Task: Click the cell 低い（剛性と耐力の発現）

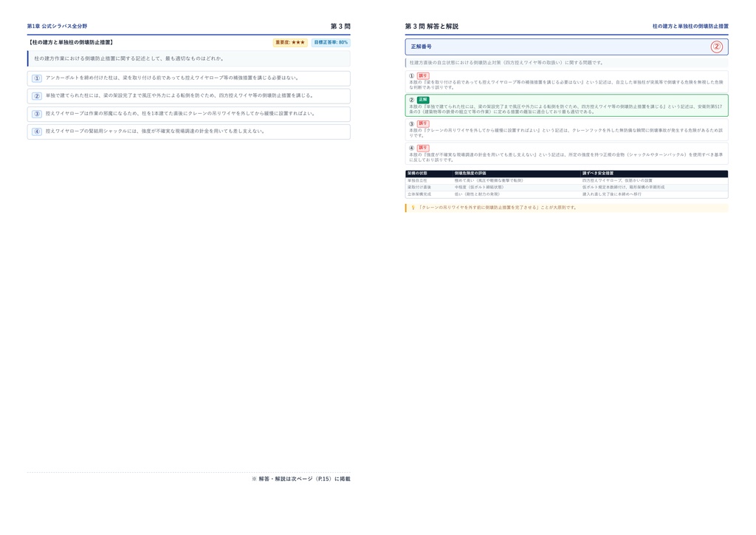Action: pyautogui.click(x=478, y=194)
